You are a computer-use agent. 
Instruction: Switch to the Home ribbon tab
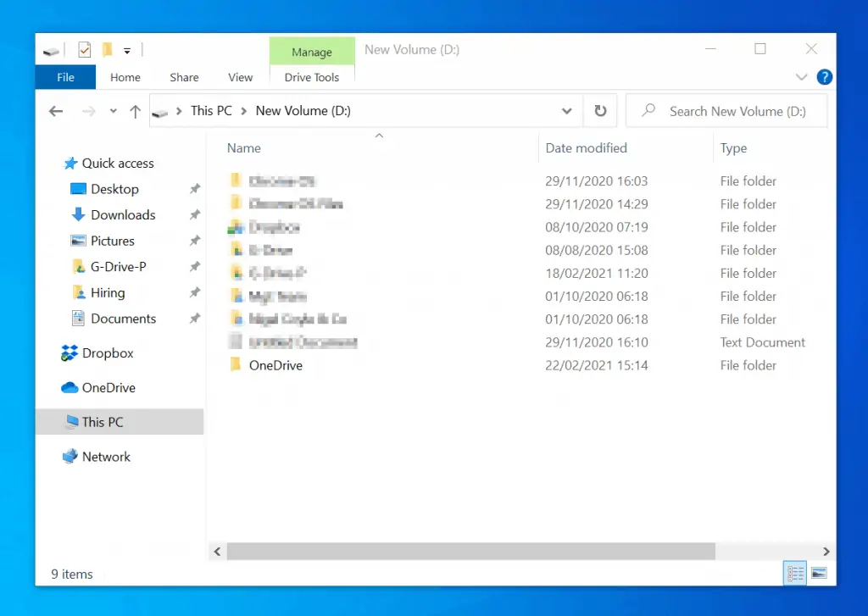click(125, 77)
